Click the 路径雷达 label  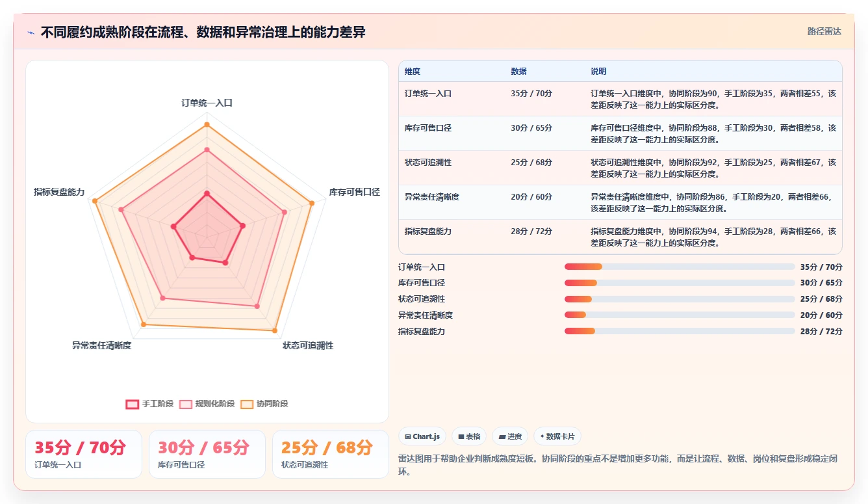coord(824,31)
